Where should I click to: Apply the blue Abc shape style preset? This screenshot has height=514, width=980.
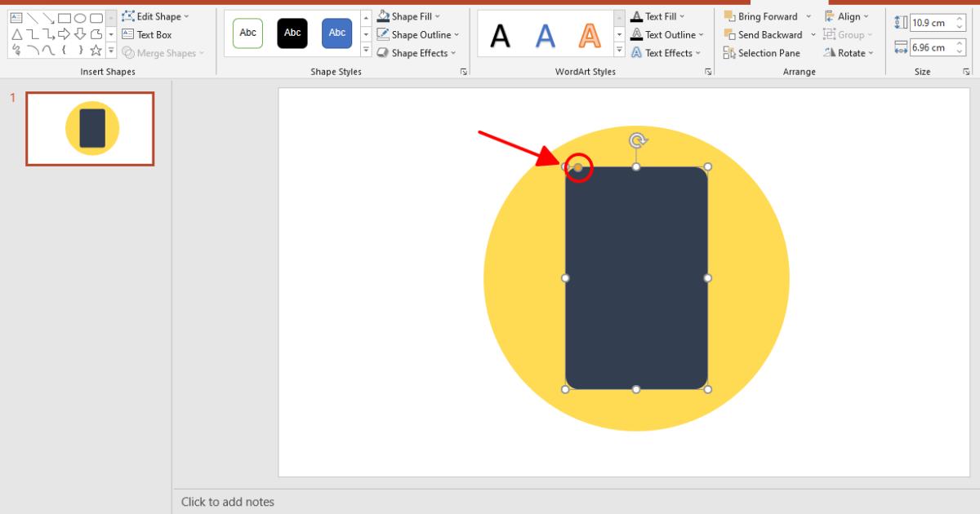(336, 33)
